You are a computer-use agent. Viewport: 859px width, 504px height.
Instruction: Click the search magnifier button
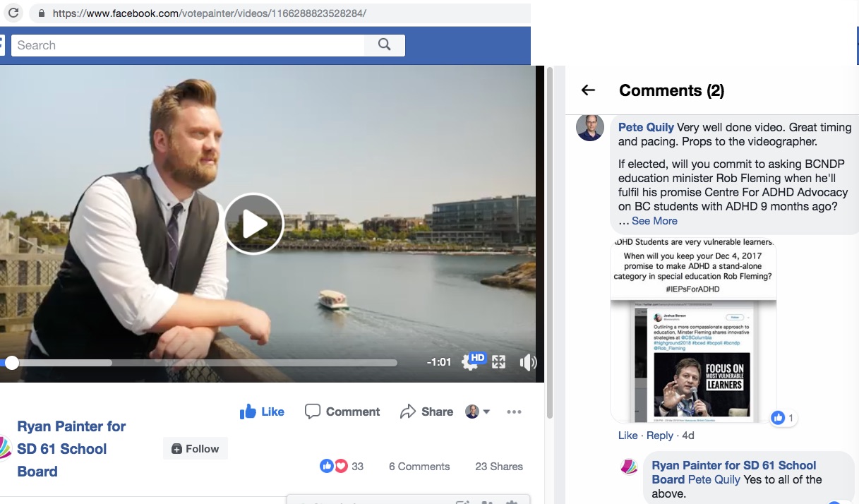tap(385, 45)
